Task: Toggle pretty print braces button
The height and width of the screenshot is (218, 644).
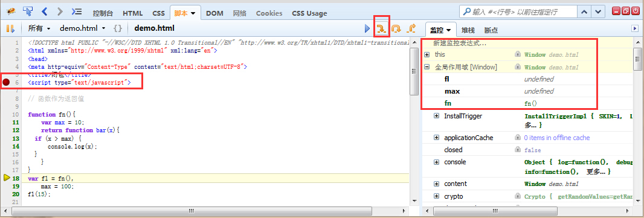Action: click(118, 28)
